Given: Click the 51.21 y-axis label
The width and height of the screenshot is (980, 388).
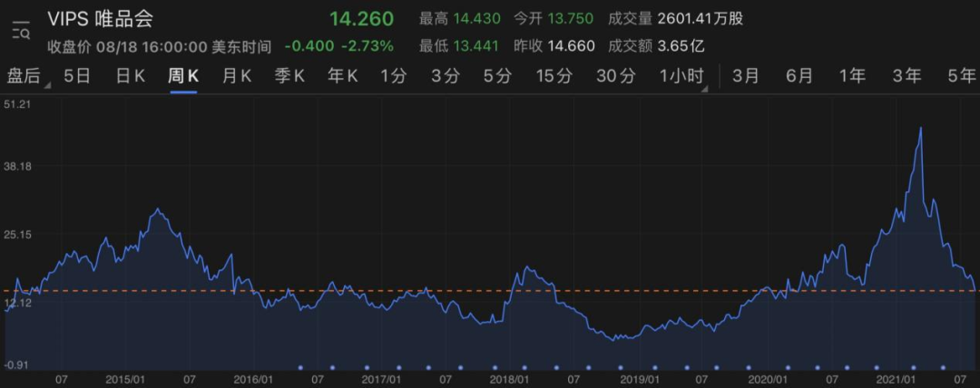Looking at the screenshot, I should click(x=16, y=104).
